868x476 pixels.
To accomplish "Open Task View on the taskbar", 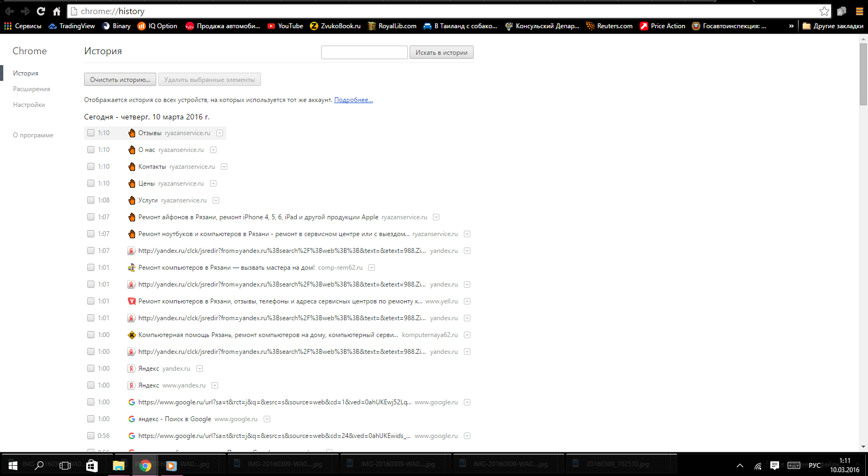I will coord(65,465).
